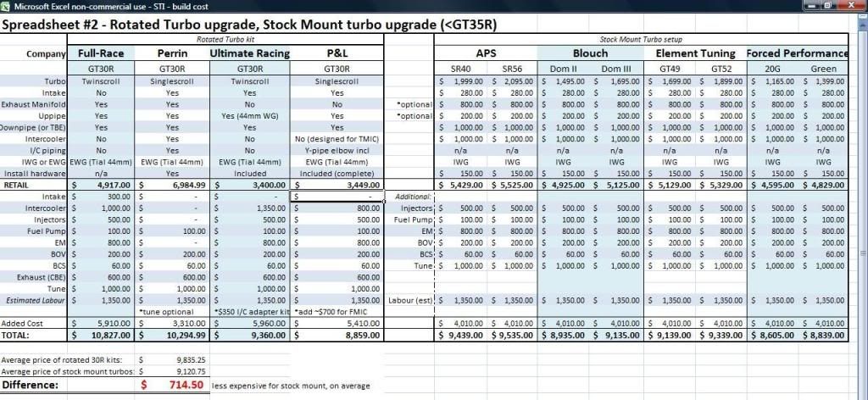The image size is (868, 400).
Task: Select the 'No (designed for TMIC)' cell
Action: tap(337, 139)
